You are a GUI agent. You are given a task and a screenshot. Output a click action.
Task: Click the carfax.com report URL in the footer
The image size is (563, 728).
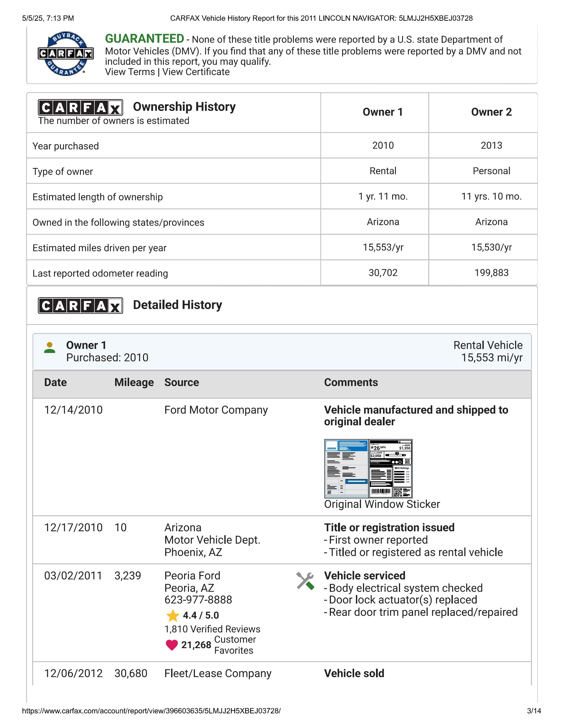[151, 711]
